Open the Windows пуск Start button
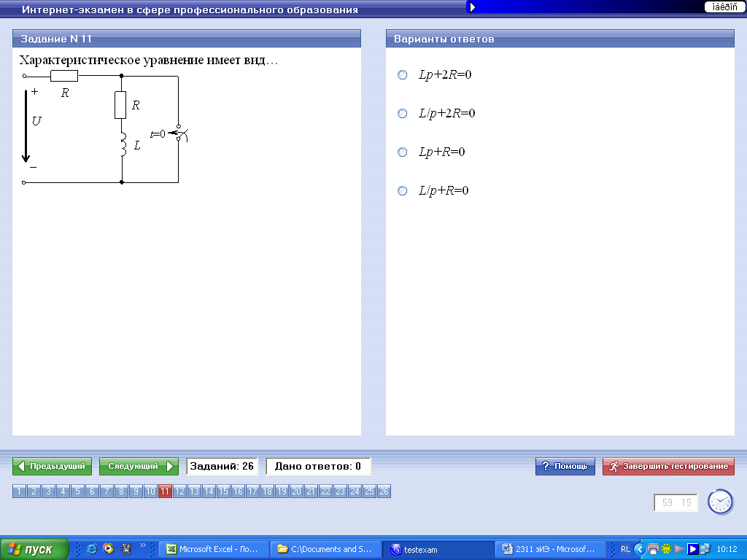747x560 pixels. [34, 549]
